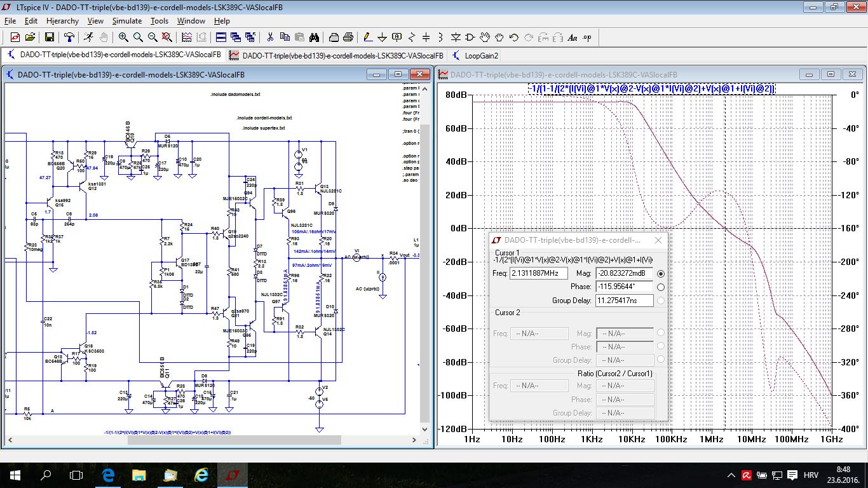Click the Cursor 1 Freq field
The image size is (868, 488).
point(539,273)
